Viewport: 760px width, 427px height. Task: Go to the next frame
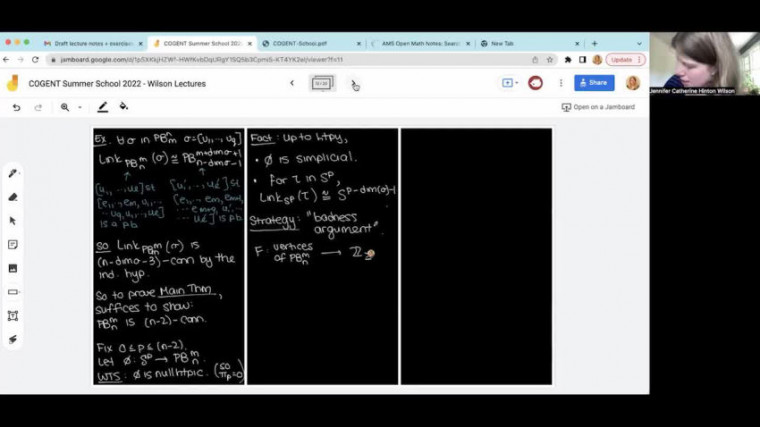352,83
